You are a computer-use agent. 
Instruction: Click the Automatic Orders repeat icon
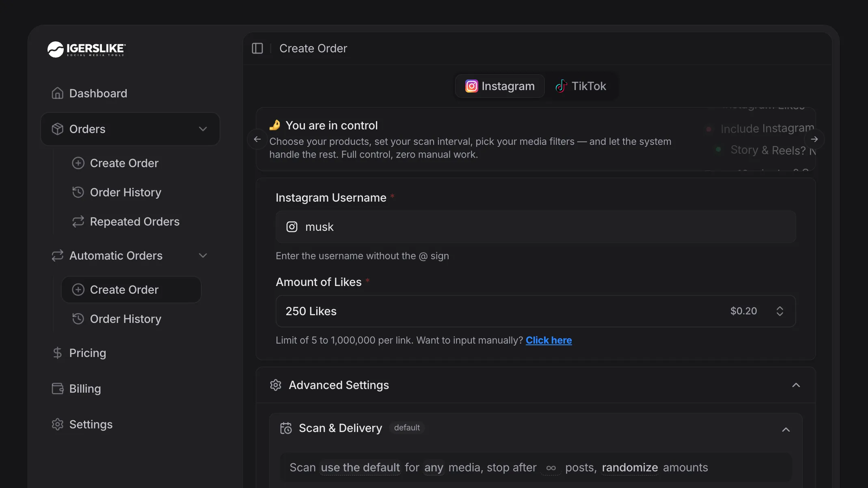[58, 256]
